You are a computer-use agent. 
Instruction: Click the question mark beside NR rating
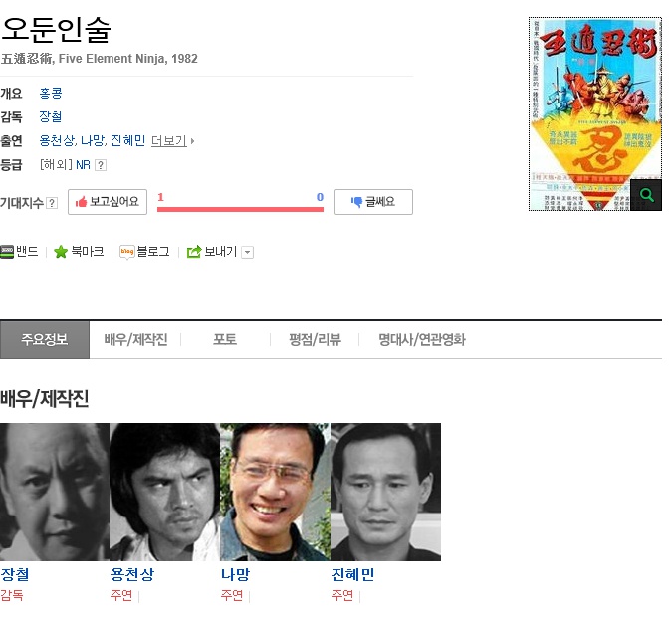tap(101, 165)
